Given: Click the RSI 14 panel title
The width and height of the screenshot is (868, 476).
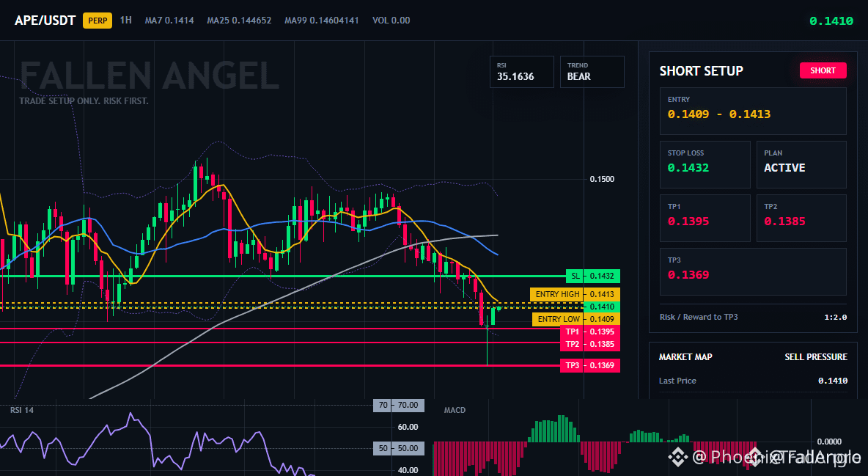Looking at the screenshot, I should (22, 410).
